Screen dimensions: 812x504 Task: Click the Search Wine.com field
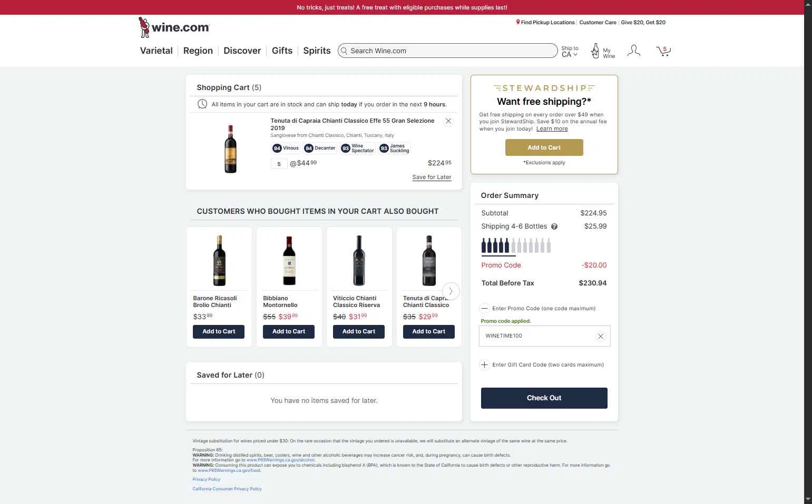coord(448,51)
